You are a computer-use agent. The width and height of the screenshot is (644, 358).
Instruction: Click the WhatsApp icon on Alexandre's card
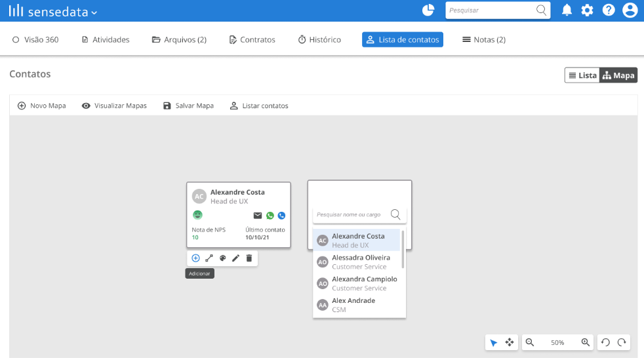click(x=270, y=216)
